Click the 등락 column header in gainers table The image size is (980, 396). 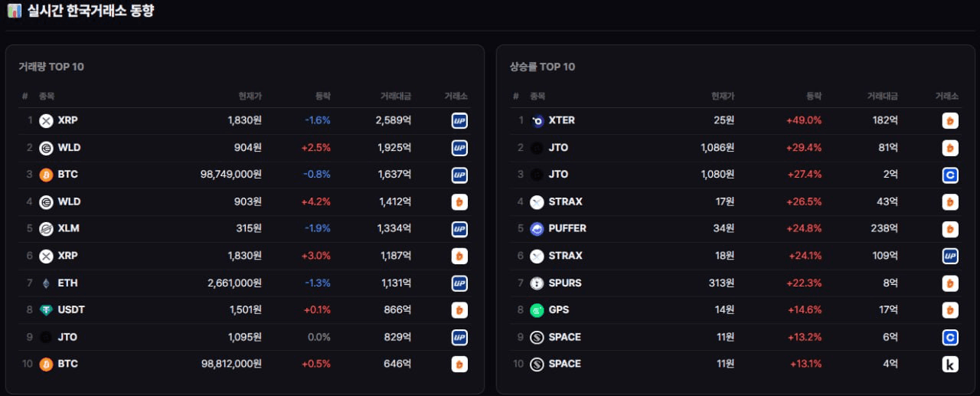pyautogui.click(x=814, y=97)
